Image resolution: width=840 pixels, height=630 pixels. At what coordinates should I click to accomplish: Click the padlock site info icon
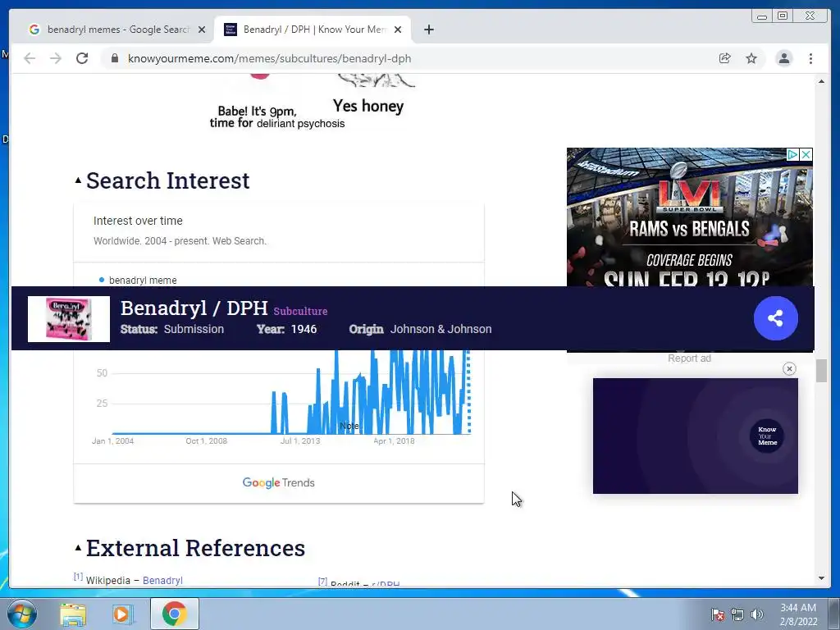point(115,58)
